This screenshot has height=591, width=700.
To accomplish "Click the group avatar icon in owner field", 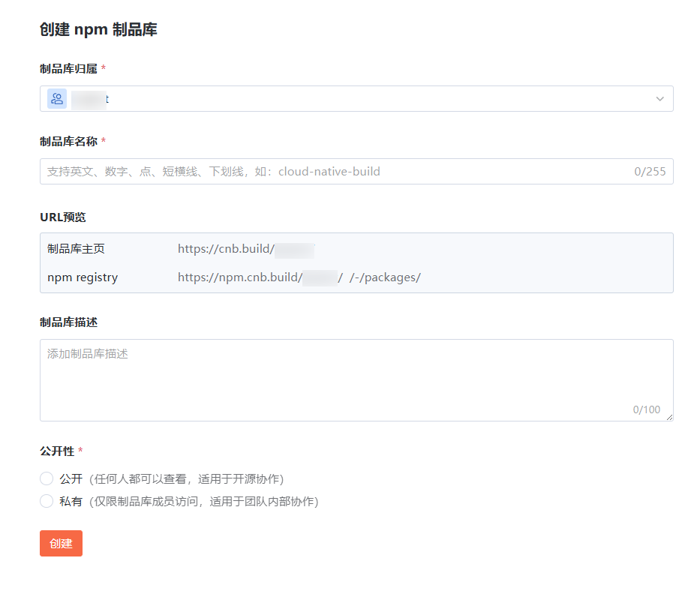I will click(57, 99).
